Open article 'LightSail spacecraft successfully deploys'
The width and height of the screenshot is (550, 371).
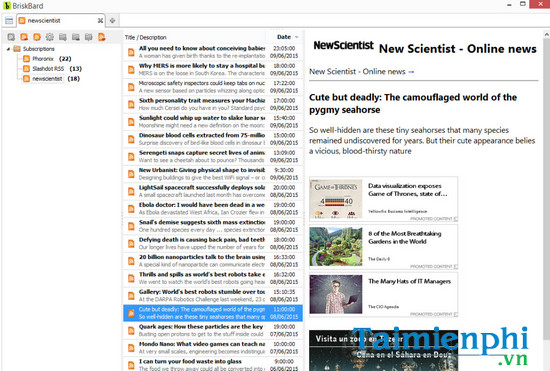click(x=213, y=191)
